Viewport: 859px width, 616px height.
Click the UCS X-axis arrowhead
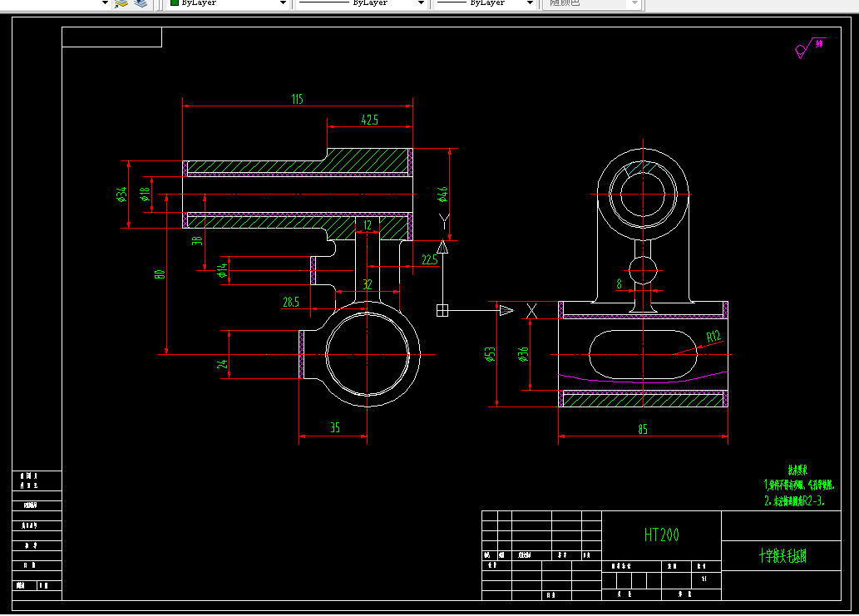506,310
